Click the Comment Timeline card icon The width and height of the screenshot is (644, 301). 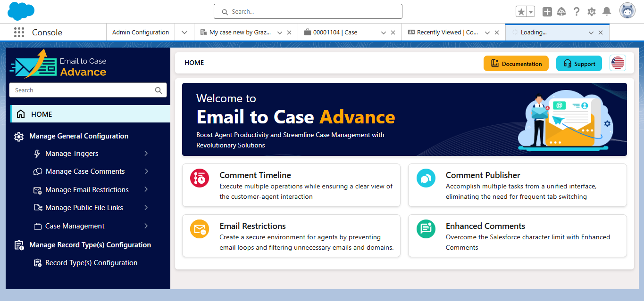[199, 178]
